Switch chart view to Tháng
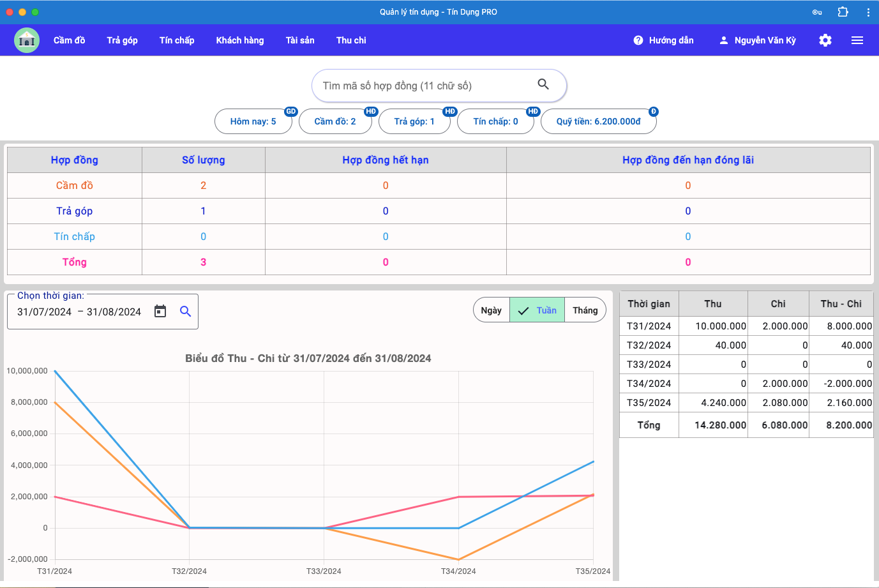The image size is (879, 588). (x=585, y=310)
